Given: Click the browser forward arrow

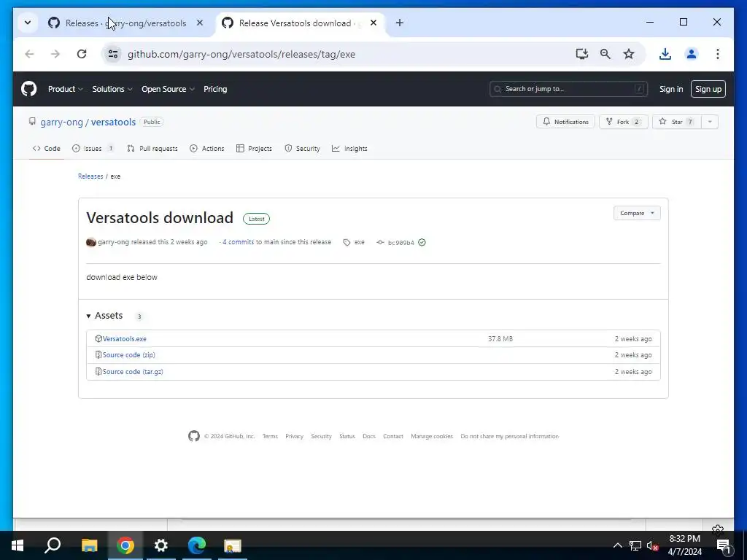Looking at the screenshot, I should [55, 54].
